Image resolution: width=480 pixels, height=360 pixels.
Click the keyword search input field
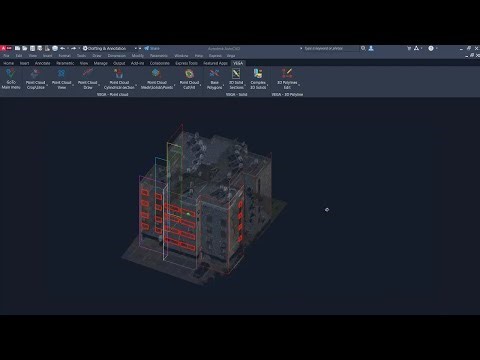point(330,49)
